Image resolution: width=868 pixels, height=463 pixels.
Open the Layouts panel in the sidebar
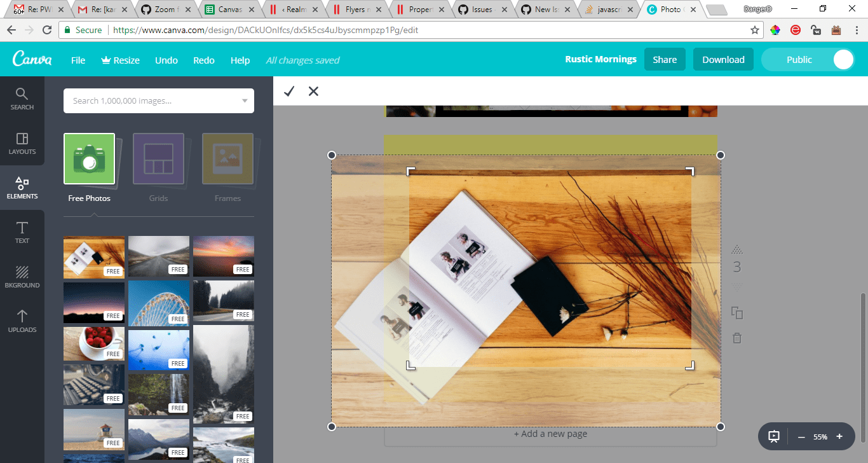click(22, 143)
